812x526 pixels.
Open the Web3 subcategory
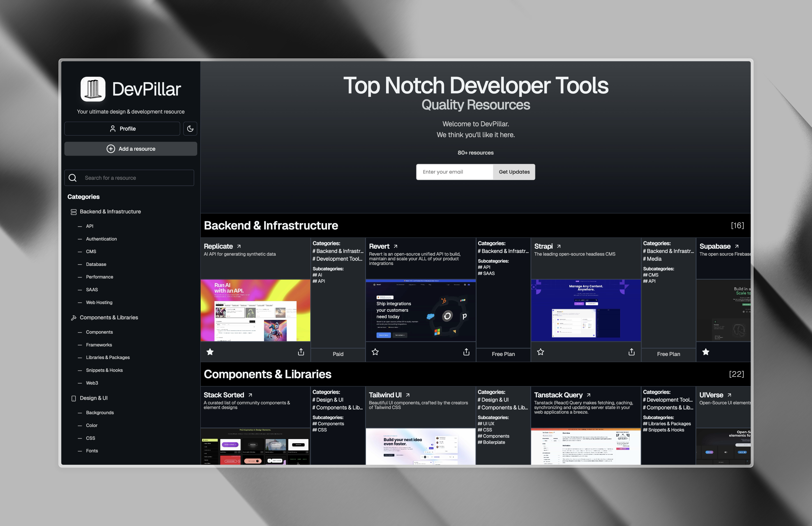pyautogui.click(x=92, y=383)
